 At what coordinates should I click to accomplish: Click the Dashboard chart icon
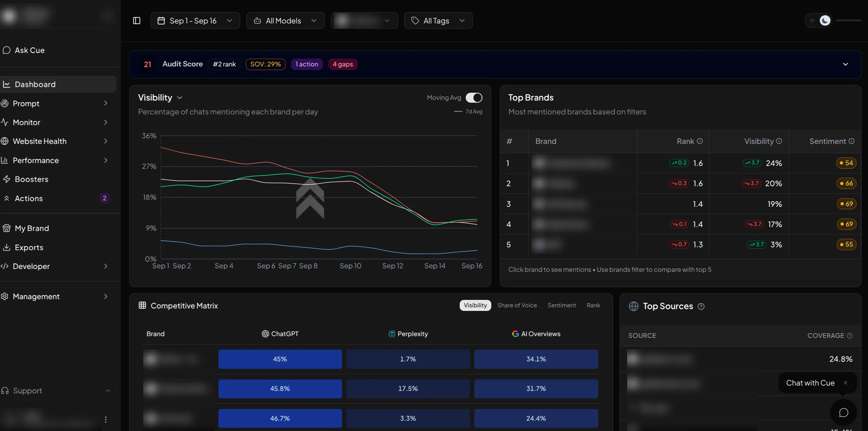tap(6, 84)
